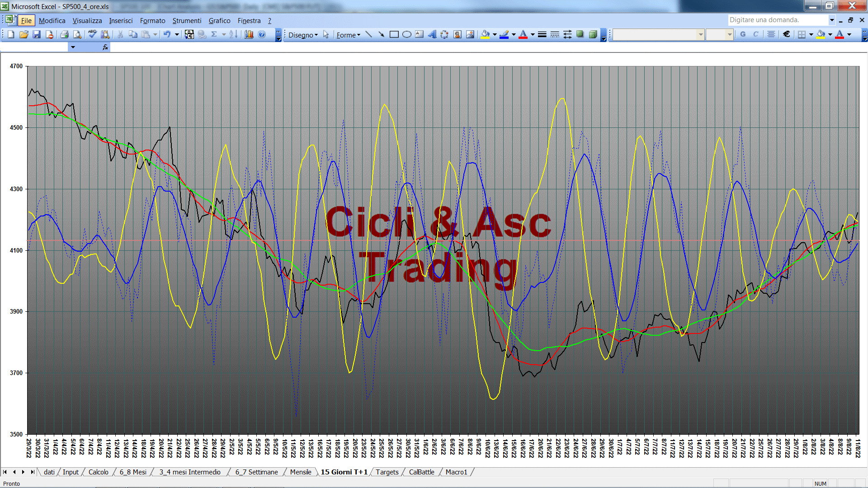Choose the Select Objects arrow pointer
The height and width of the screenshot is (488, 868).
pyautogui.click(x=326, y=34)
